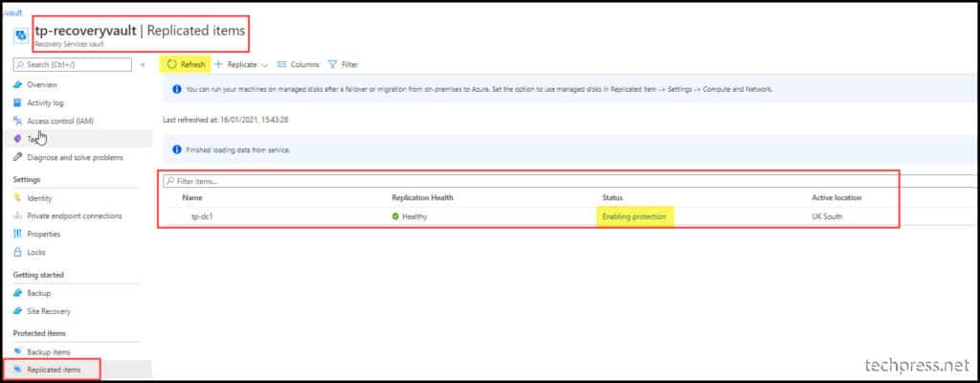Screen dimensions: 980x383
Task: Open Backup under Getting started
Action: [38, 293]
